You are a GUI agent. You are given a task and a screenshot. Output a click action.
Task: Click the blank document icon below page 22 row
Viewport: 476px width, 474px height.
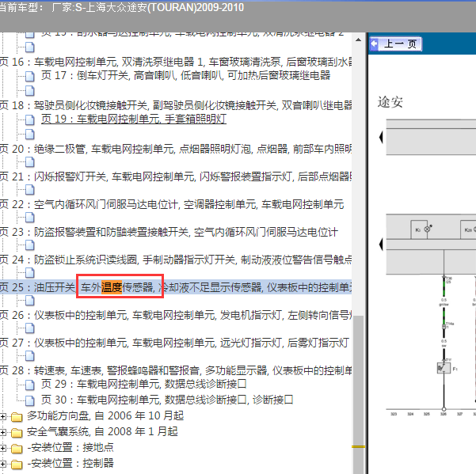[30, 217]
